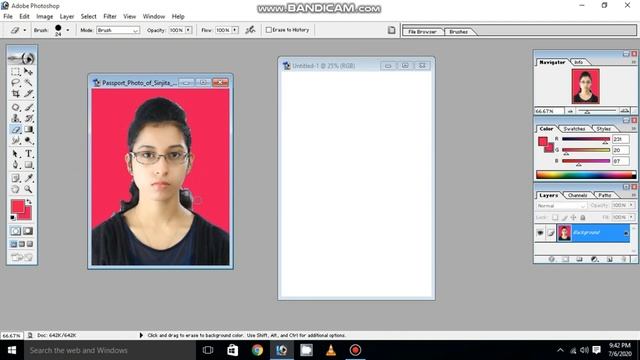
Task: Select the Notes tool
Action: (16, 178)
